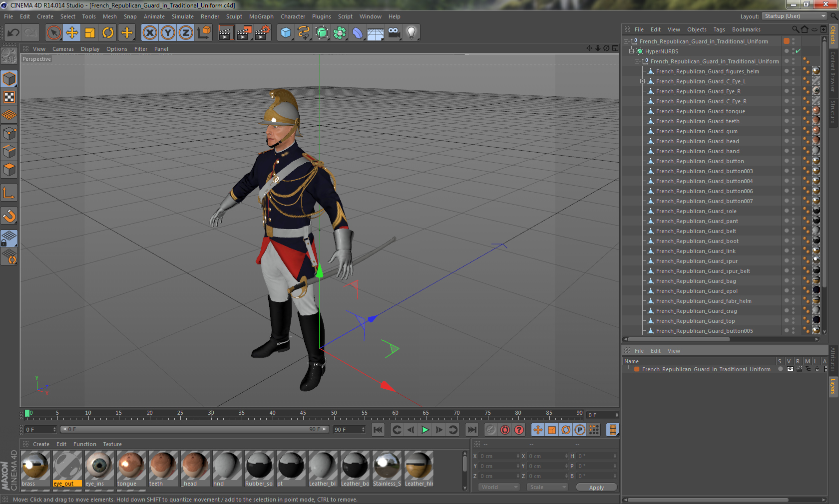Viewport: 839px width, 504px height.
Task: Enable Points mode in left sidebar
Action: pyautogui.click(x=9, y=134)
